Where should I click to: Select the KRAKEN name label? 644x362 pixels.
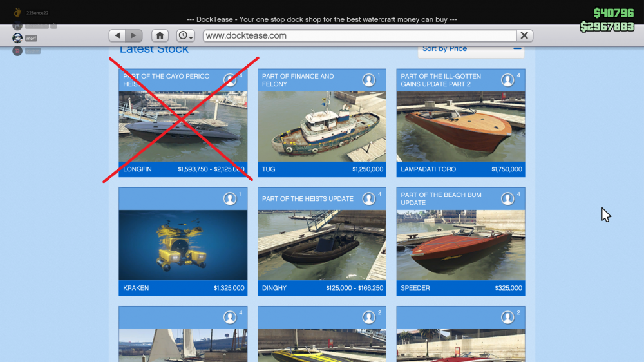136,288
